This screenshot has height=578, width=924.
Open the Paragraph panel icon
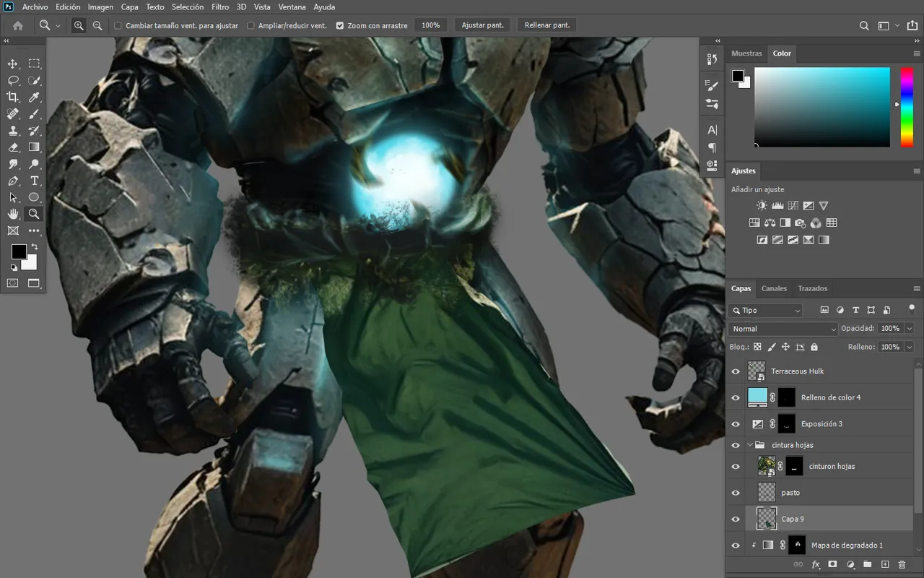point(712,147)
